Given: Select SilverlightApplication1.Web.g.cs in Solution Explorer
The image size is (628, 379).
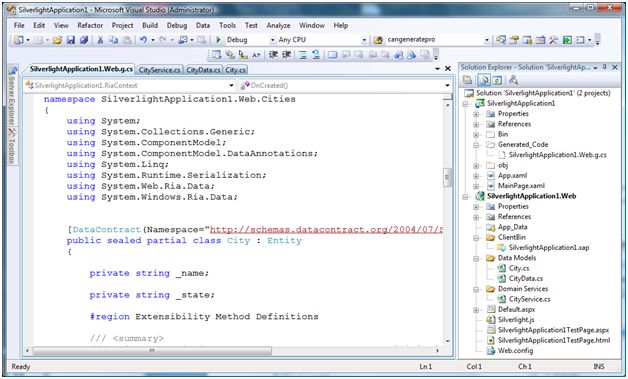Looking at the screenshot, I should tap(558, 155).
